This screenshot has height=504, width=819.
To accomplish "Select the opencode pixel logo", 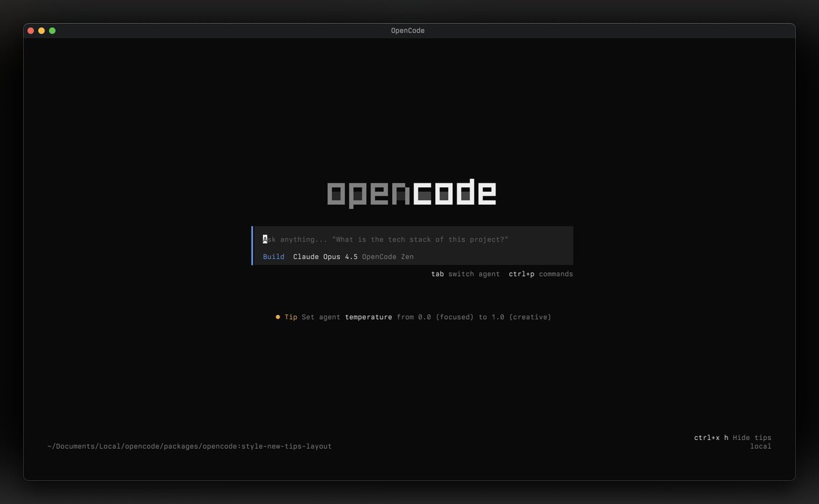I will (x=412, y=193).
